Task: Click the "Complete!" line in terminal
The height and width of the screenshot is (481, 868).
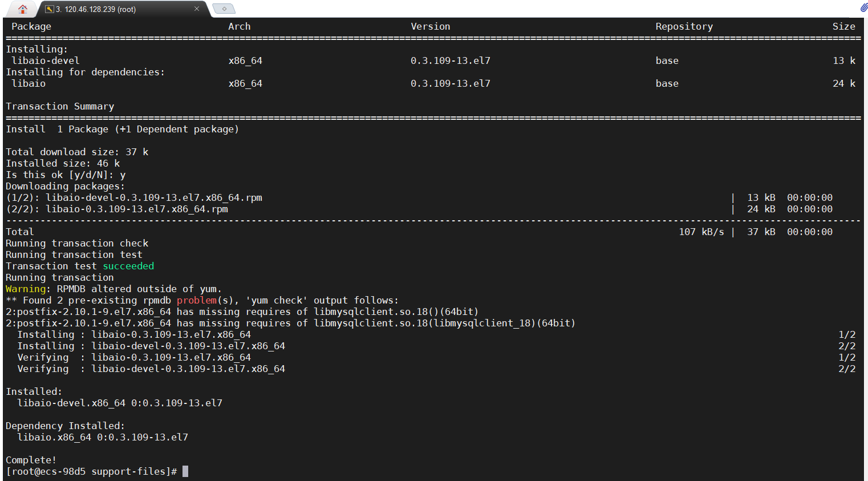Action: (x=31, y=460)
